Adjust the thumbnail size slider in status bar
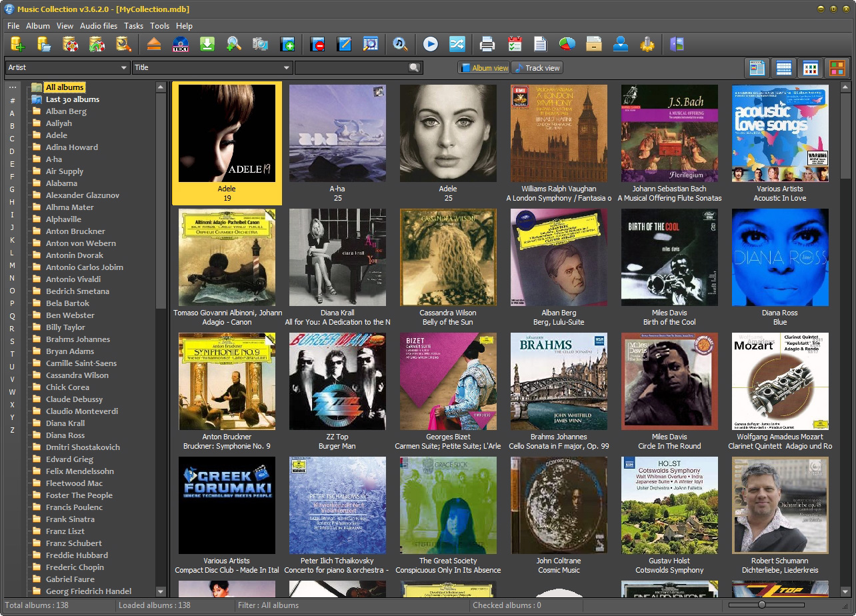Screen dimensions: 856x616 (x=762, y=605)
